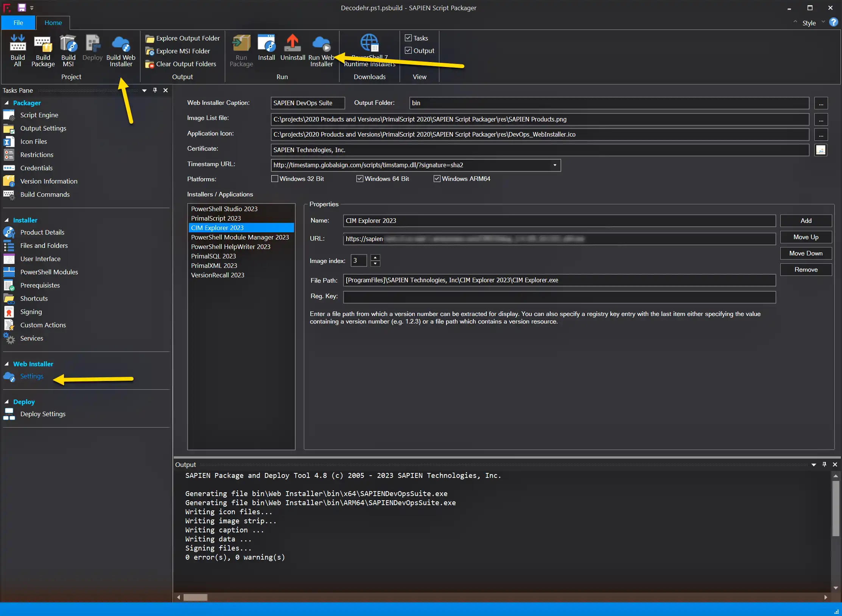Open Build Commands task
842x616 pixels.
click(x=45, y=194)
